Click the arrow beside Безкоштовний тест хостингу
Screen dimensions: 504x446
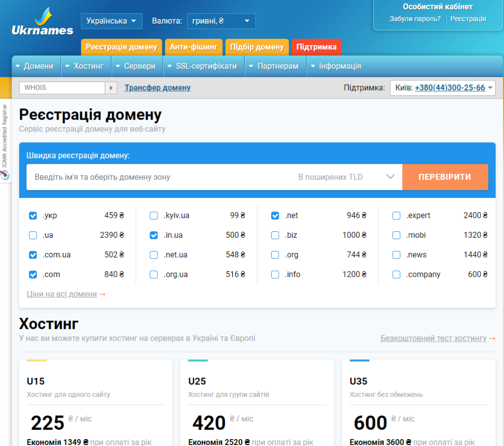click(x=492, y=339)
